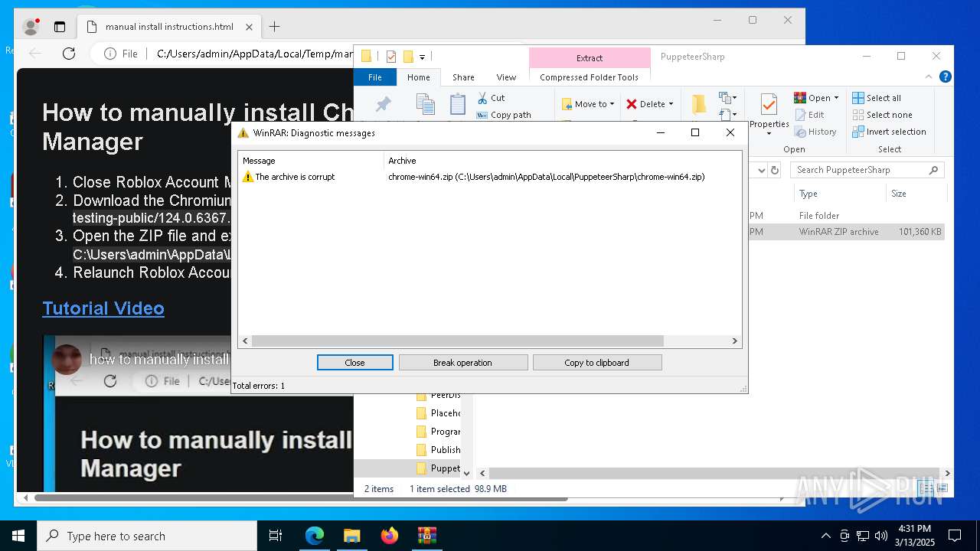Click the WinRAR horizontal scrollbar right arrow
The height and width of the screenshot is (551, 980).
click(734, 341)
